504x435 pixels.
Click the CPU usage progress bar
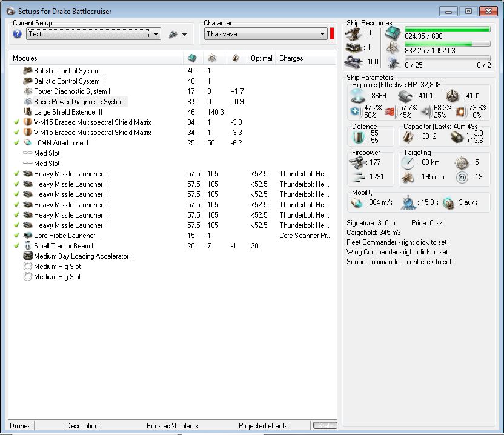tap(448, 29)
